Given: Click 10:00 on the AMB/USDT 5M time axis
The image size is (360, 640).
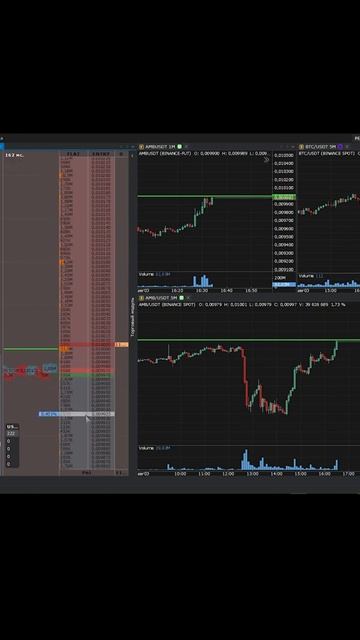Looking at the screenshot, I should click(x=180, y=474).
